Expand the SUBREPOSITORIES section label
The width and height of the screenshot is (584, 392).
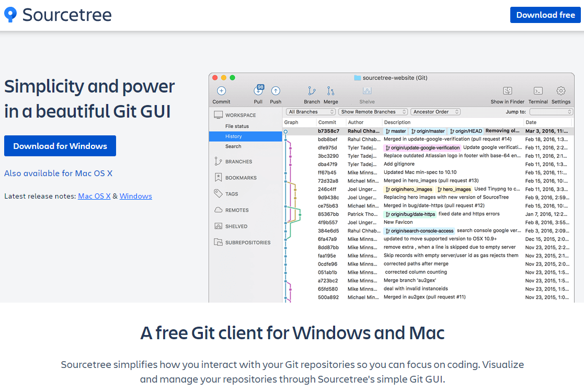pyautogui.click(x=248, y=243)
